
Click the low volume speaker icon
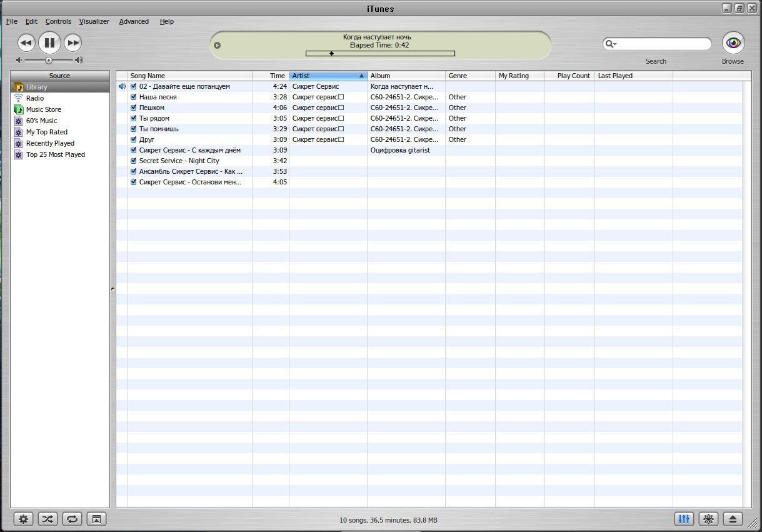coord(19,60)
